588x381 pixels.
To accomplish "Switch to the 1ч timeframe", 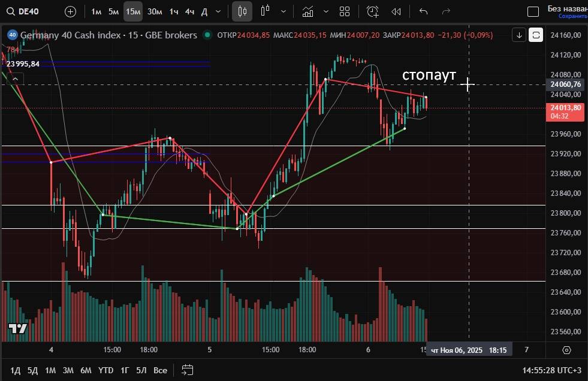I will pyautogui.click(x=173, y=11).
